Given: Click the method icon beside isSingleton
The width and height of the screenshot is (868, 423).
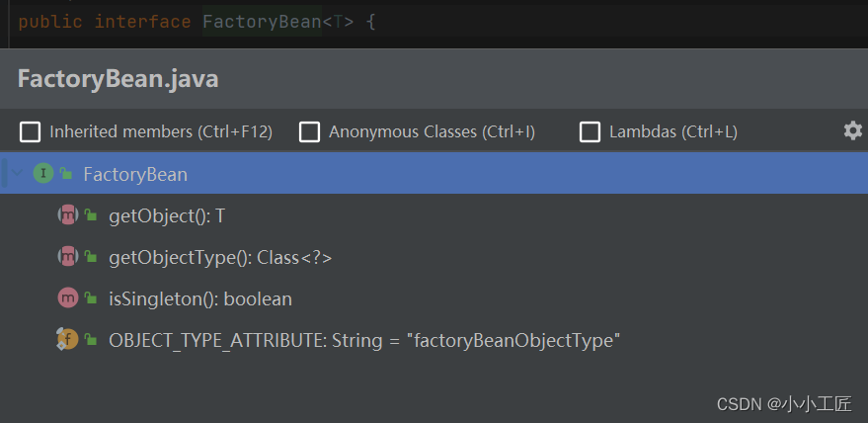Looking at the screenshot, I should [x=68, y=298].
